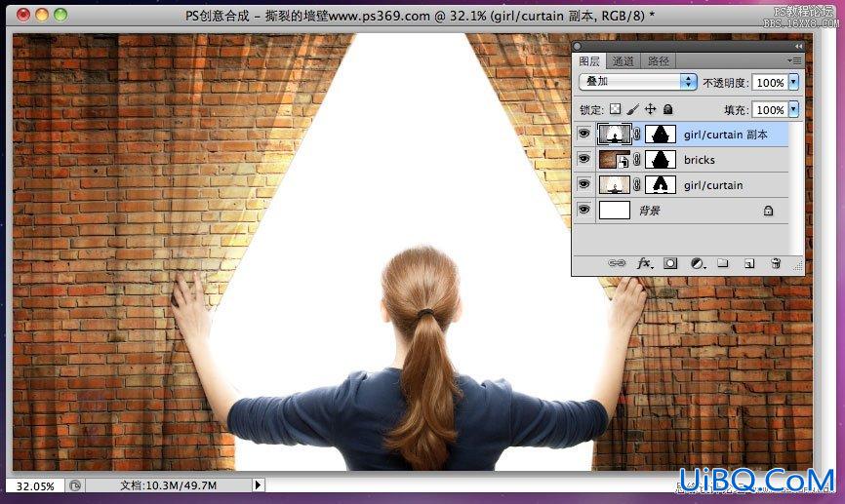
Task: Click the 文档:10.3M/49.7M status text
Action: click(x=168, y=485)
